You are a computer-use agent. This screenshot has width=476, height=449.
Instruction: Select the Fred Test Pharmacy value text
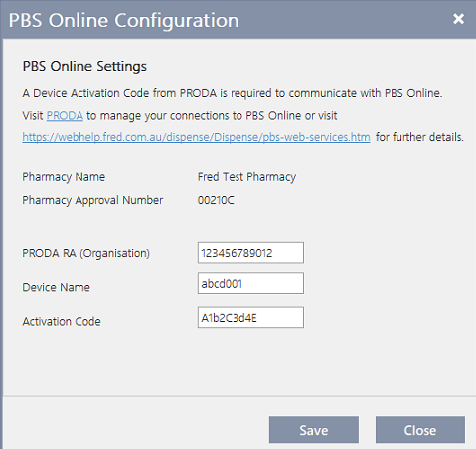[246, 177]
